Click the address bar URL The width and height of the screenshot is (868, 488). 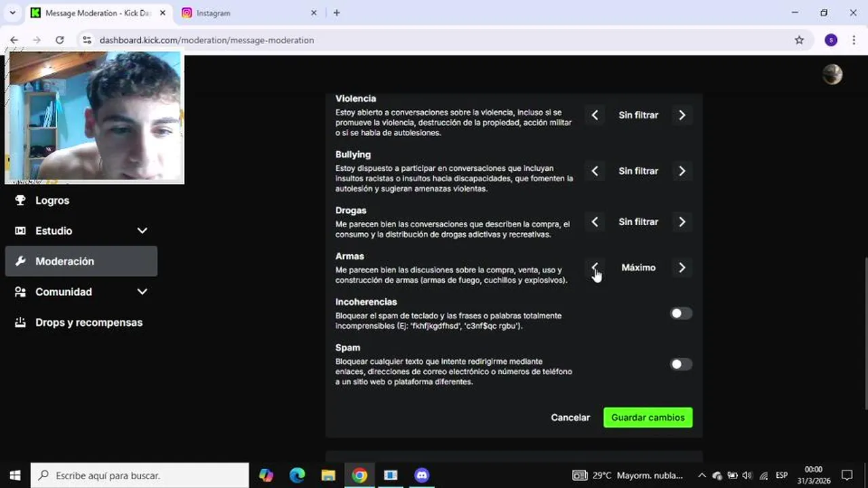(x=207, y=40)
